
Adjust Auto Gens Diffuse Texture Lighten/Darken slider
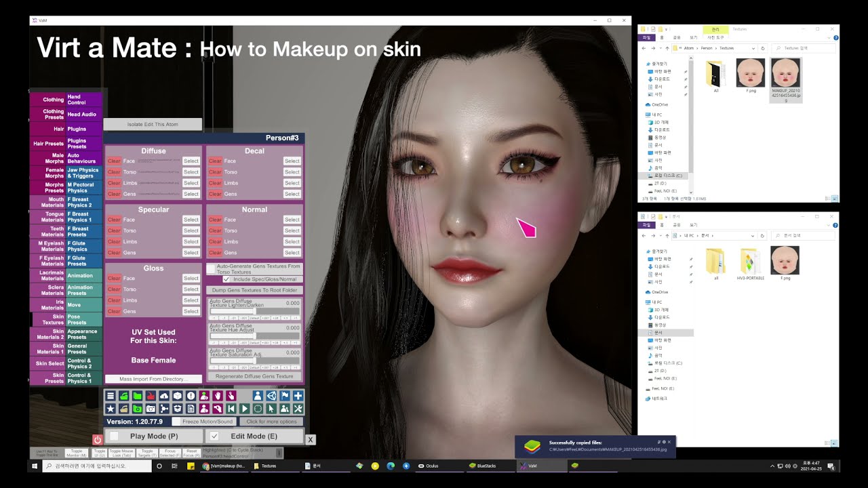(254, 311)
